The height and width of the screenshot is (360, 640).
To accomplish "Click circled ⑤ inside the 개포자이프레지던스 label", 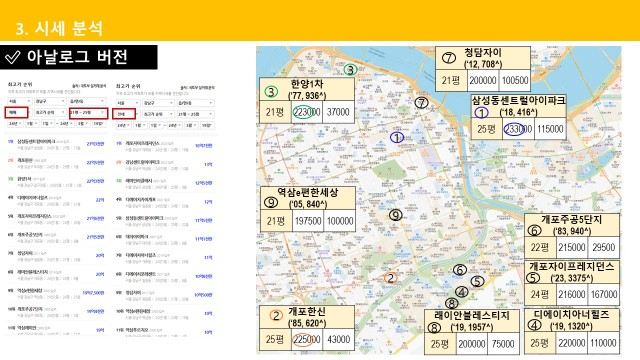I will pos(533,278).
